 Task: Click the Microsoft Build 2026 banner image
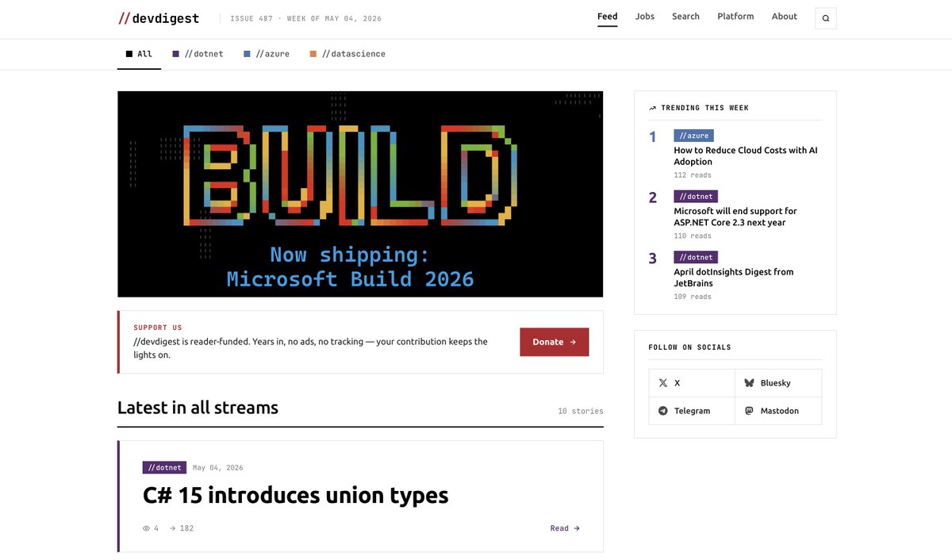click(360, 194)
